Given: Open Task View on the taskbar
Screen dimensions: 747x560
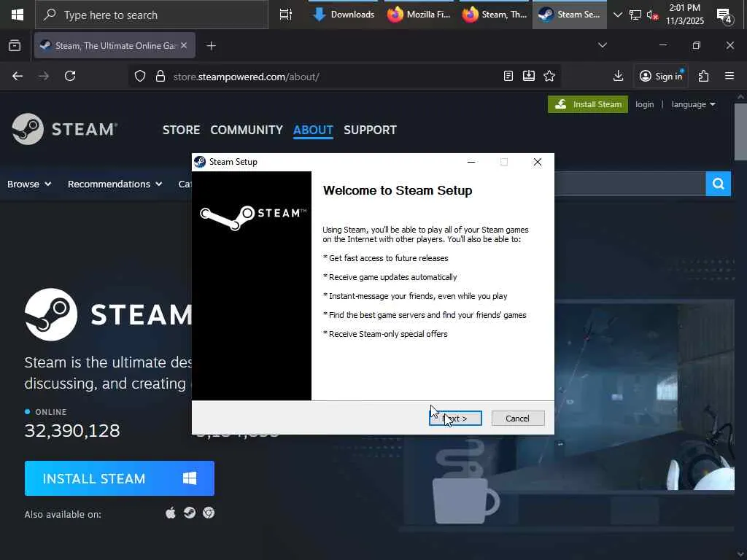Looking at the screenshot, I should [x=286, y=15].
